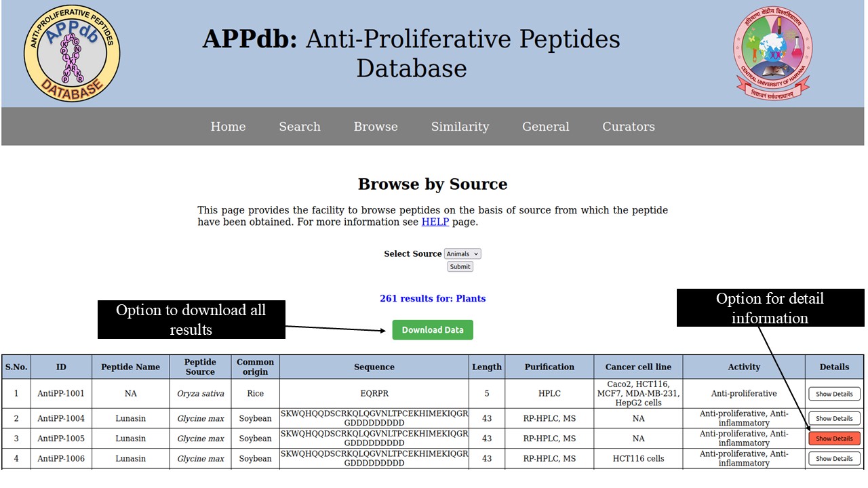
Task: Show details for AntiPP-1006
Action: tap(834, 459)
